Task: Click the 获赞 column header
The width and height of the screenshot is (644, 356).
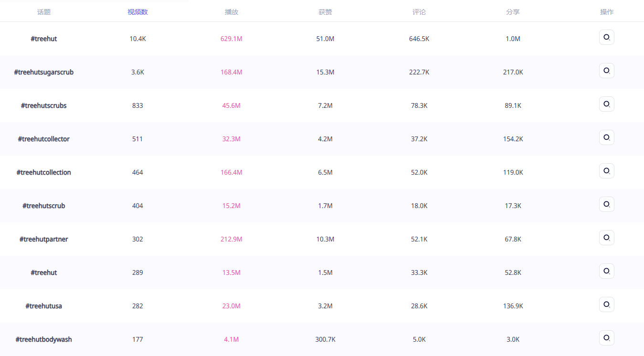Action: point(325,12)
